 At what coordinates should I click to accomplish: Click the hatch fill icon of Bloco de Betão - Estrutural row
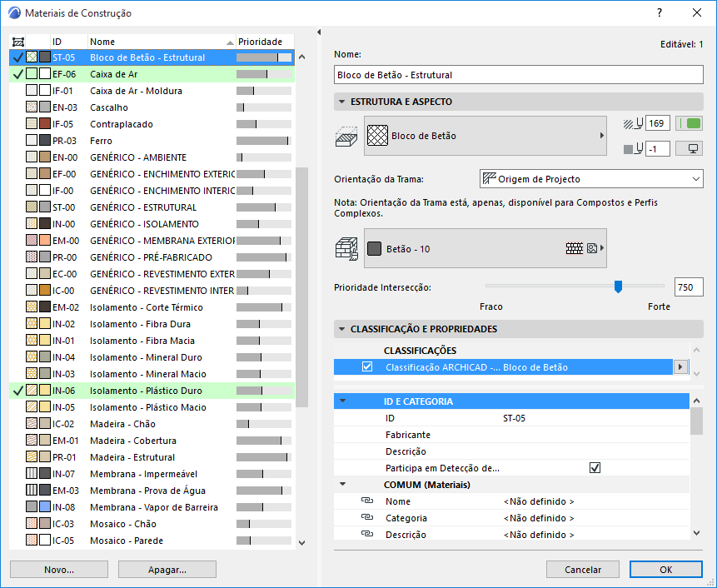pos(32,57)
